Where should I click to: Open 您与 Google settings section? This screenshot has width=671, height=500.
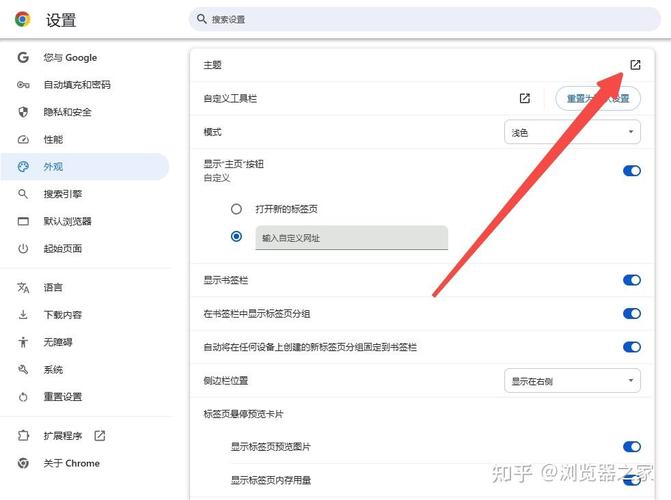coord(86,57)
